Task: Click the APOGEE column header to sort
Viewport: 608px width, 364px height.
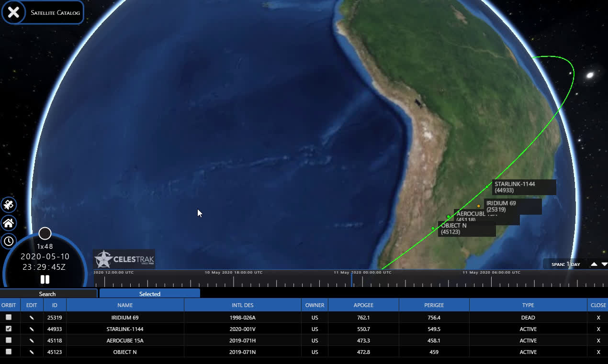Action: 363,305
